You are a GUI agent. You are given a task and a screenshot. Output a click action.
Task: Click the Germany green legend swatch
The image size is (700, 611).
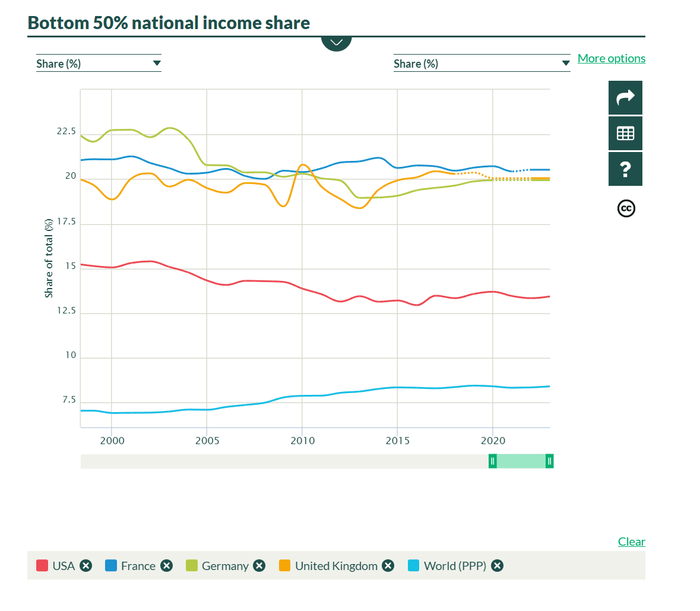192,566
